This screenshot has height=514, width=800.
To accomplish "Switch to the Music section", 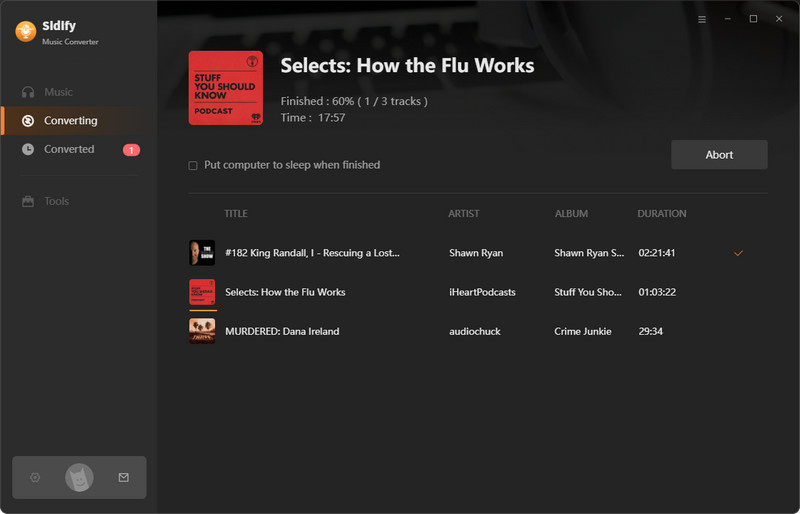I will click(x=58, y=92).
